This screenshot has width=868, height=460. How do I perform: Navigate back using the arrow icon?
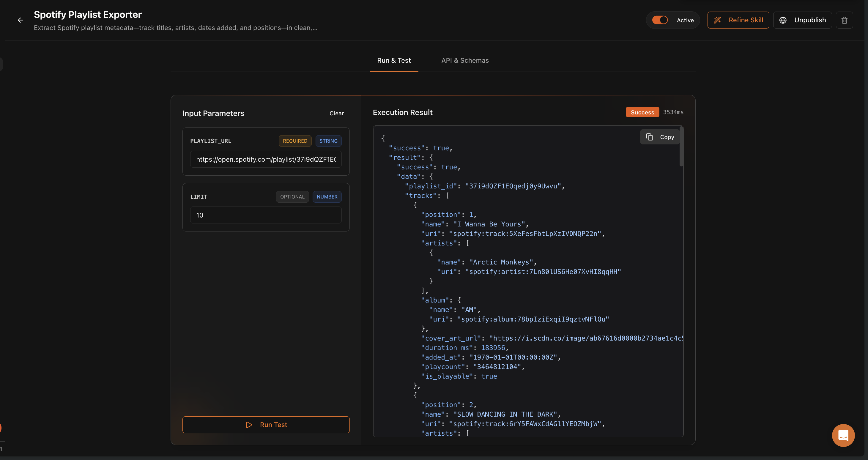pyautogui.click(x=20, y=20)
